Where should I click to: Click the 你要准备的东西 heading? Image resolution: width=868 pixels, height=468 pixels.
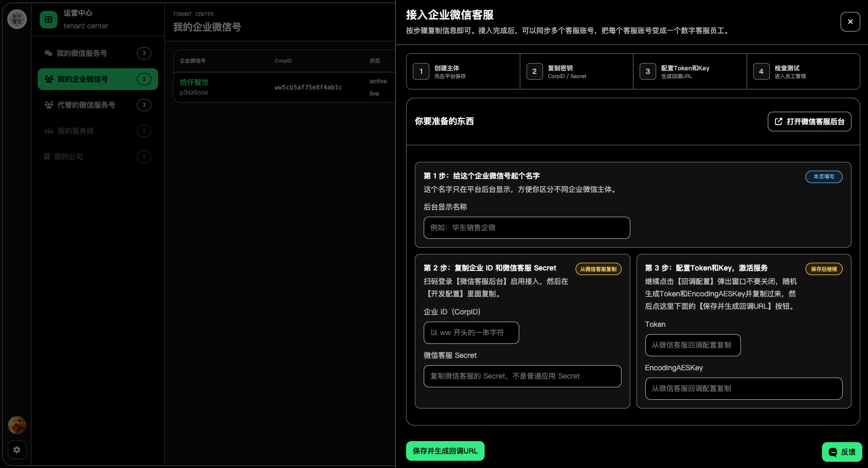click(444, 121)
